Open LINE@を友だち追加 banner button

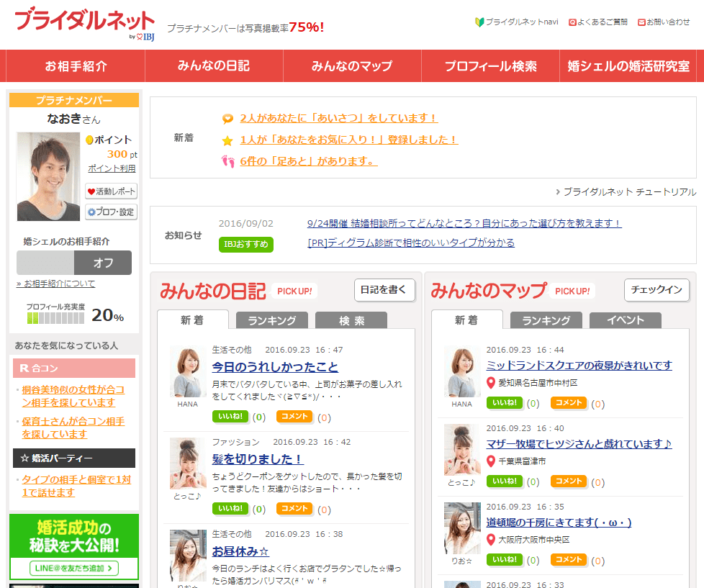tap(74, 569)
